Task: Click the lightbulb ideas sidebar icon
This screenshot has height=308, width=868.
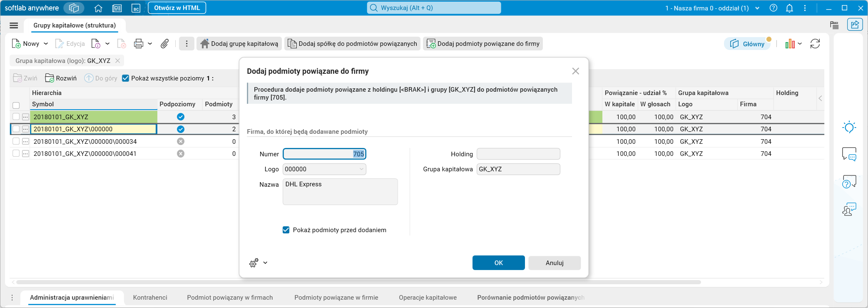Action: pyautogui.click(x=849, y=127)
